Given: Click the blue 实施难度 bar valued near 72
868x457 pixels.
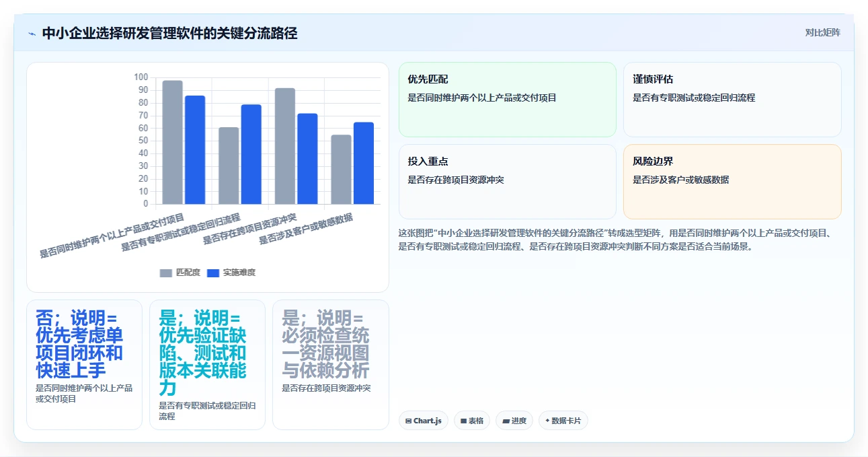Looking at the screenshot, I should pos(307,159).
